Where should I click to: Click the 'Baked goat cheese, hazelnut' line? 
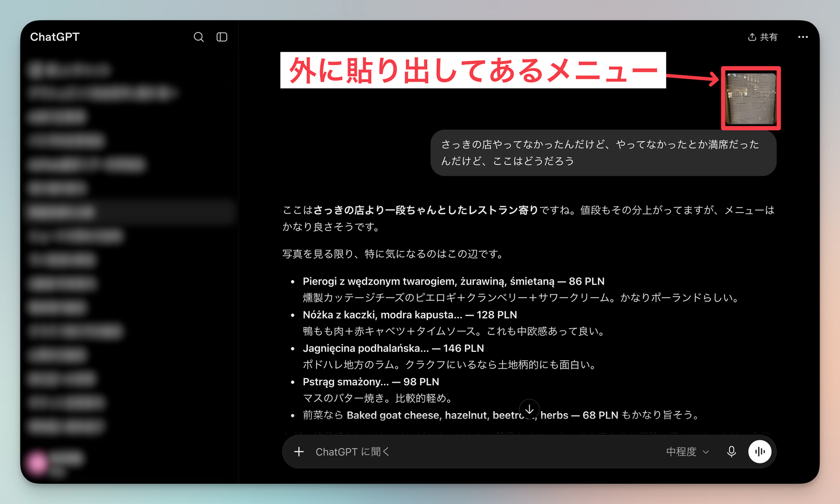tap(501, 415)
